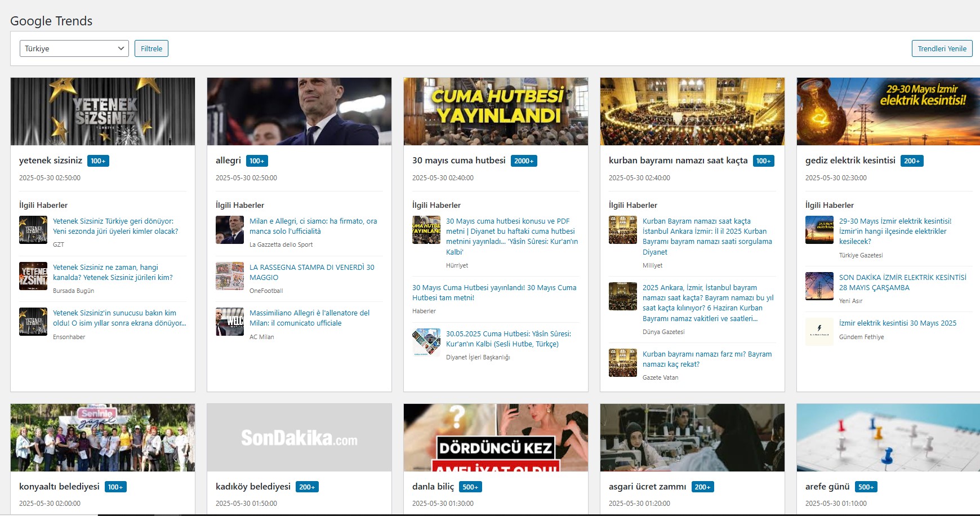Click Gündem Fethiye lightning icon thumbnail
980x516 pixels.
point(819,332)
